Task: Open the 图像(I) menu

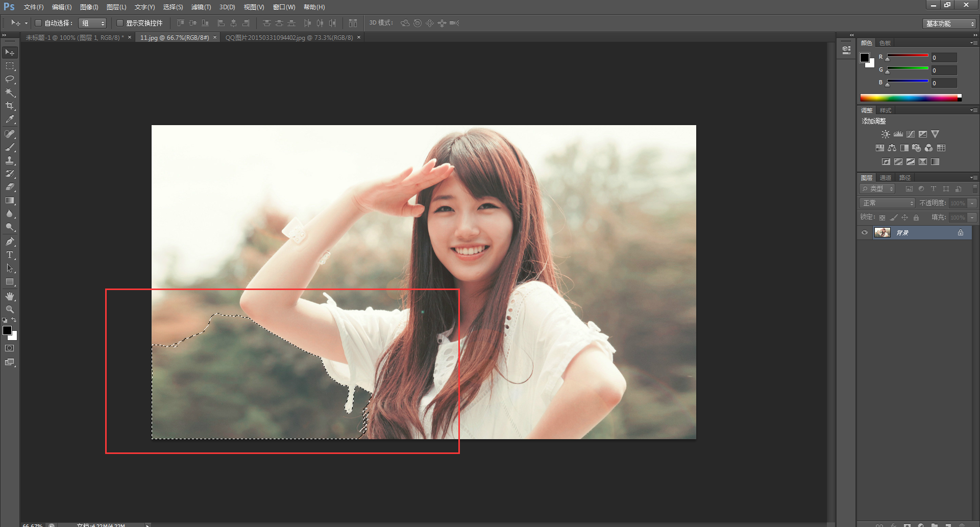Action: click(89, 7)
